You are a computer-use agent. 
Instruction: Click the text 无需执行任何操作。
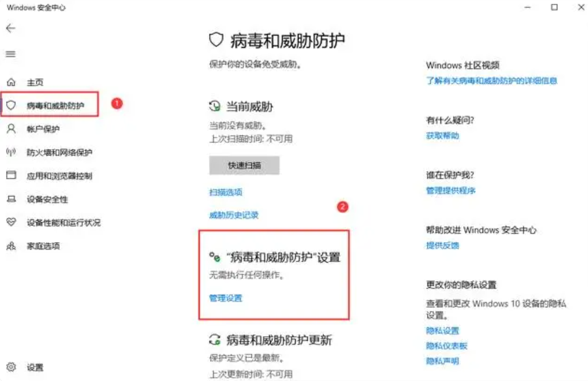(x=246, y=275)
